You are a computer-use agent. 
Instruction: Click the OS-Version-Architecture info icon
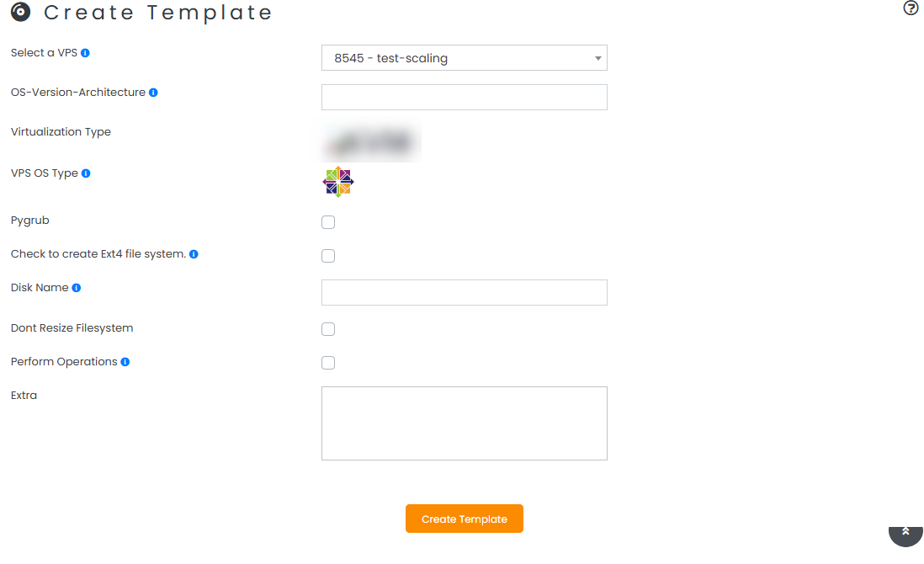click(153, 93)
